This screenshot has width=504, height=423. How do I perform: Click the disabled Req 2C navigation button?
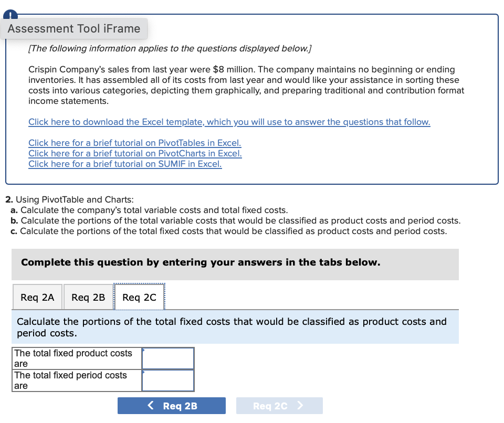pos(279,405)
